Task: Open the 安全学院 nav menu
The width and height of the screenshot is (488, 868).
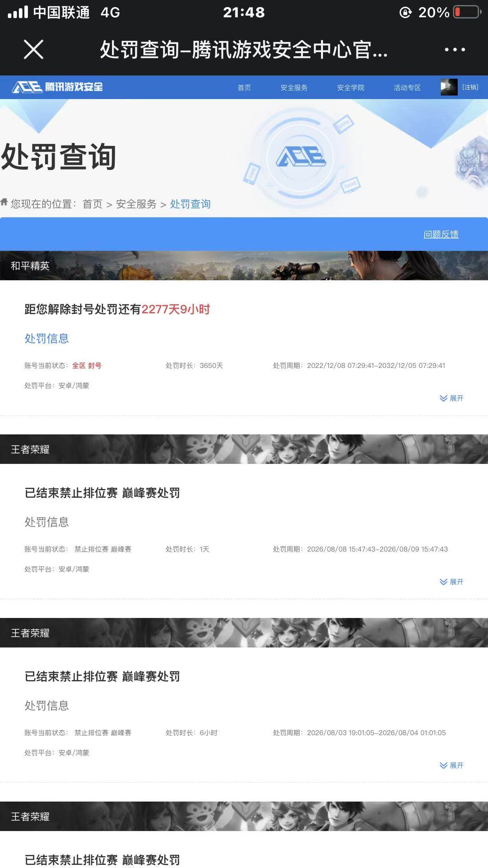Action: coord(350,87)
